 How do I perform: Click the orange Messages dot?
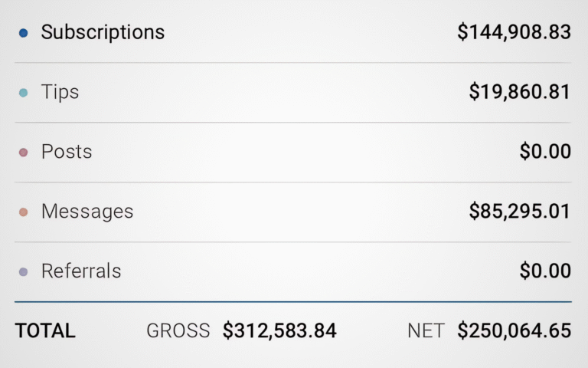point(23,212)
